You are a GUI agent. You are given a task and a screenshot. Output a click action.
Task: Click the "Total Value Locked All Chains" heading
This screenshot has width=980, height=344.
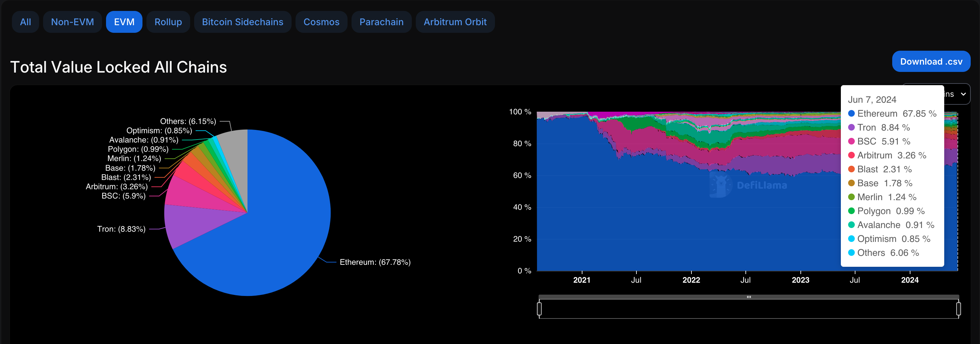tap(118, 67)
